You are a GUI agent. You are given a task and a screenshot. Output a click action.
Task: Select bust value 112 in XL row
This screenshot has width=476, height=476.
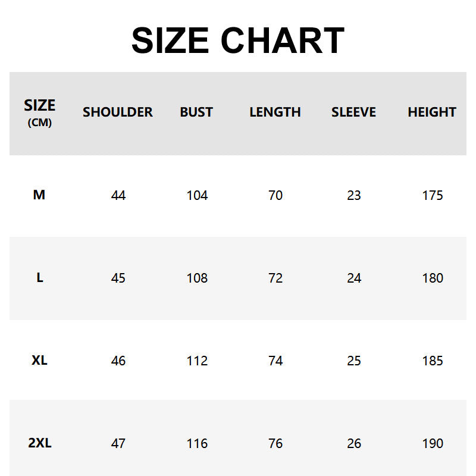click(x=197, y=361)
